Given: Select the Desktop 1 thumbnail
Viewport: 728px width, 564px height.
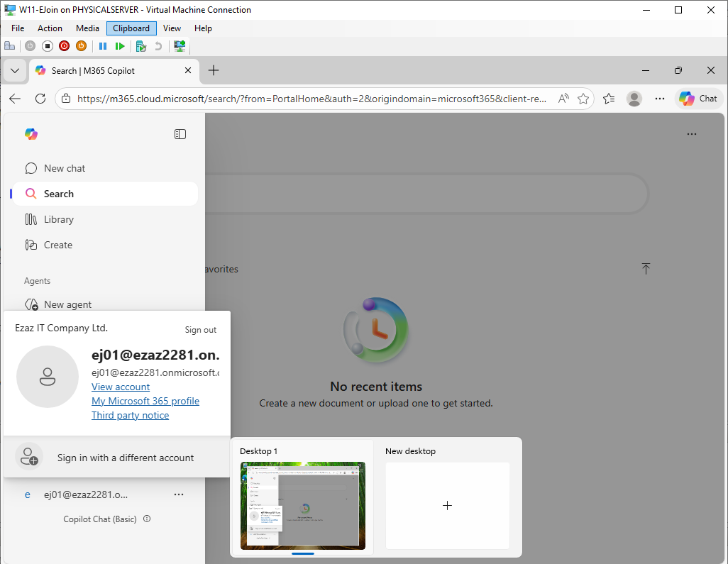Looking at the screenshot, I should coord(303,506).
